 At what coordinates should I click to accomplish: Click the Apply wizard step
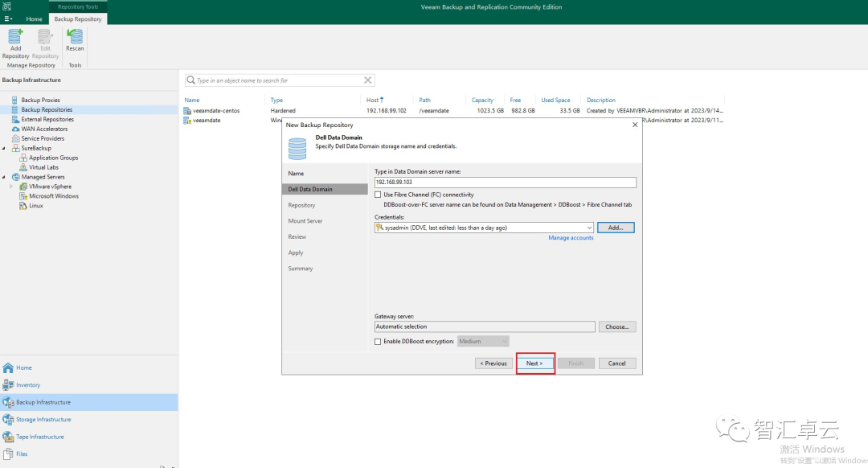pyautogui.click(x=296, y=252)
